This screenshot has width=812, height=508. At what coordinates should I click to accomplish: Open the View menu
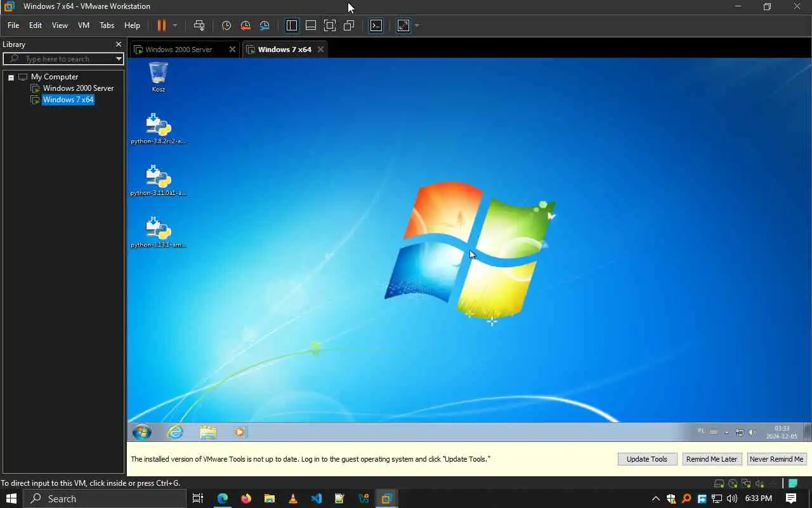click(x=60, y=25)
